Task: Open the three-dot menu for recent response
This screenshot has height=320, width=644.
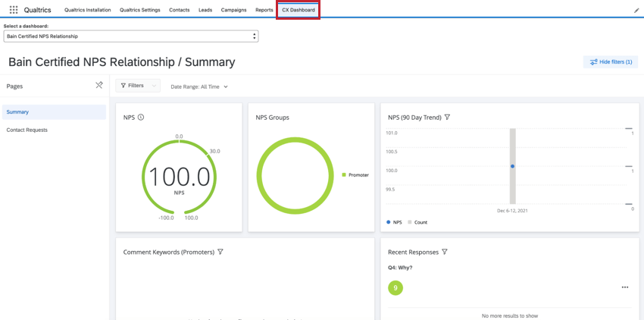Action: pyautogui.click(x=624, y=287)
